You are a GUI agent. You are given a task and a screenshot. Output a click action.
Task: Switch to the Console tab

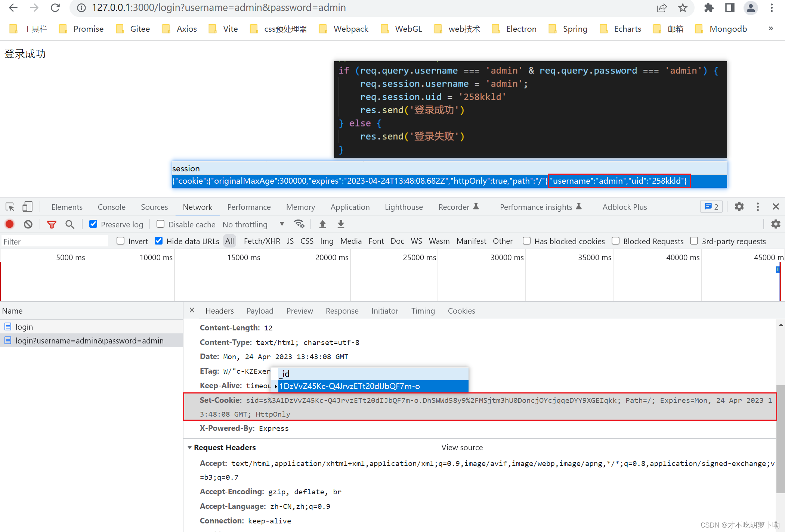coord(111,207)
